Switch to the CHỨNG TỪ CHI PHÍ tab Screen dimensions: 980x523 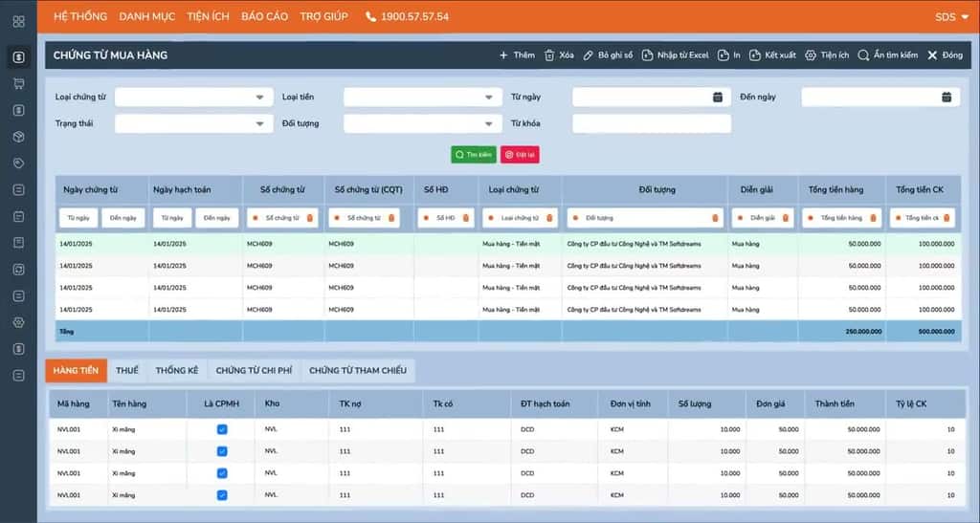(x=254, y=370)
